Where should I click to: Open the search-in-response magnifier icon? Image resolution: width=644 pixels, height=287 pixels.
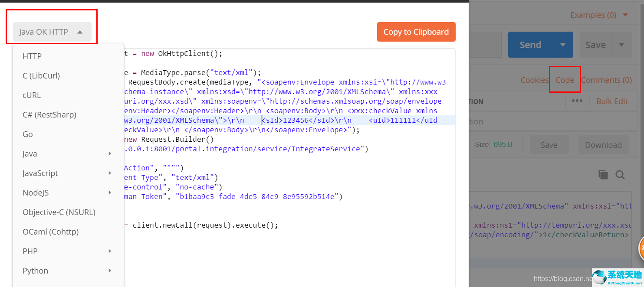pos(620,174)
